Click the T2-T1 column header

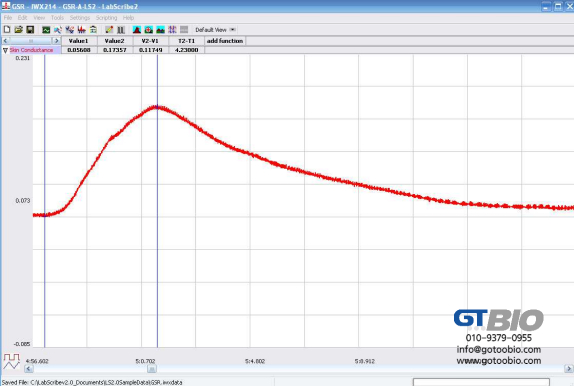[x=186, y=41]
